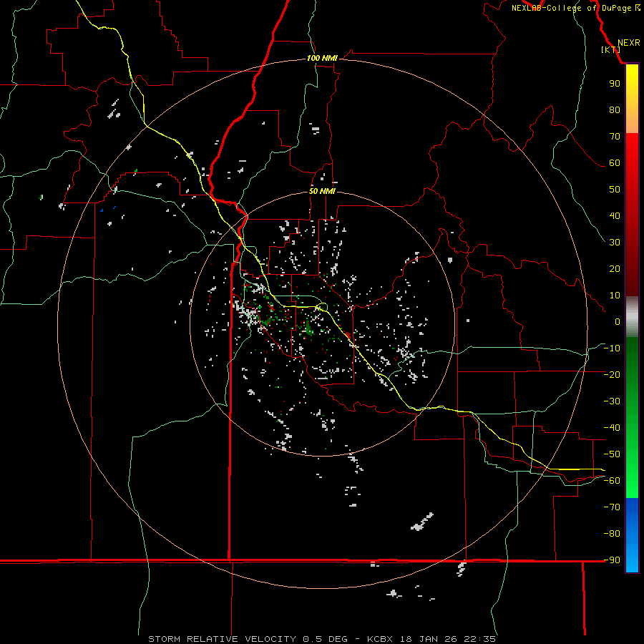Screen dimensions: 644x644
Task: Select the positive 90 knot scale label
Action: [x=615, y=84]
